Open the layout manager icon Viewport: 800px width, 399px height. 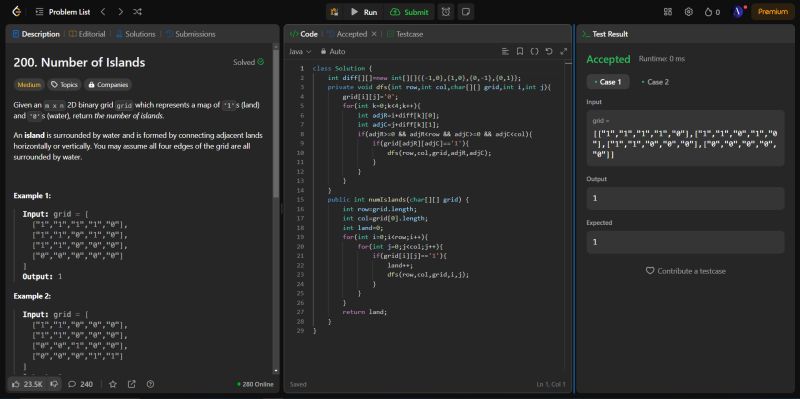pyautogui.click(x=668, y=12)
